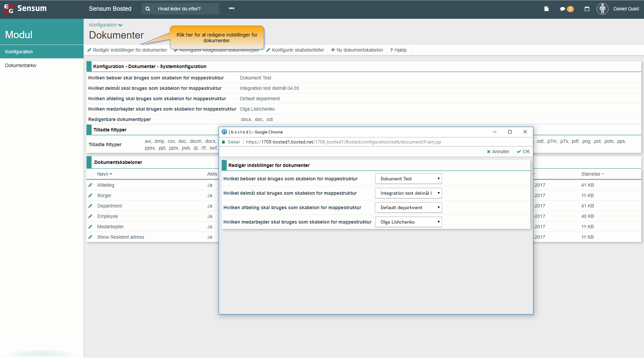Click the Sensum EG logo

pyautogui.click(x=25, y=8)
